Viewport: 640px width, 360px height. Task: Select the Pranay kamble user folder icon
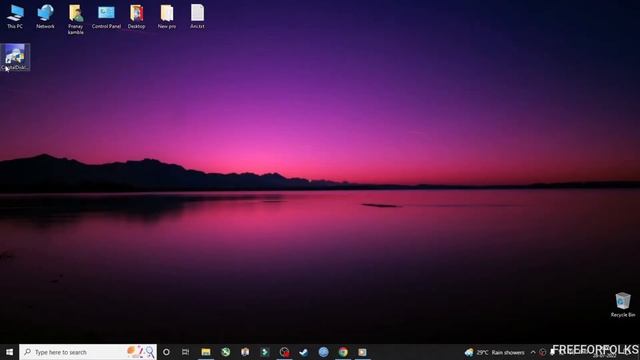76,19
